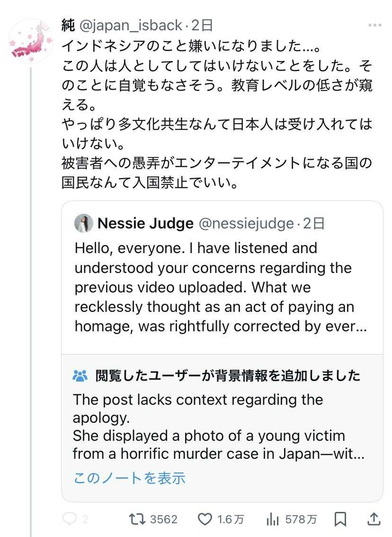
Task: Click the display name 純
Action: click(x=69, y=25)
